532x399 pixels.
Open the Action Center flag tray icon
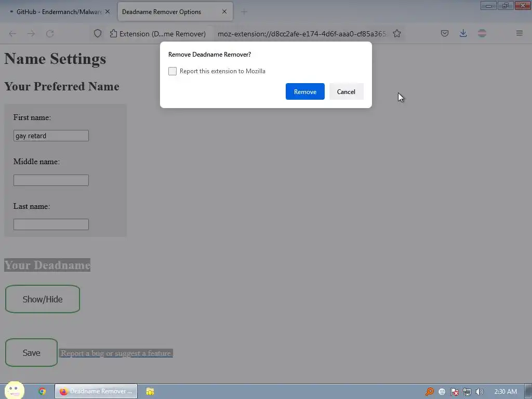454,392
